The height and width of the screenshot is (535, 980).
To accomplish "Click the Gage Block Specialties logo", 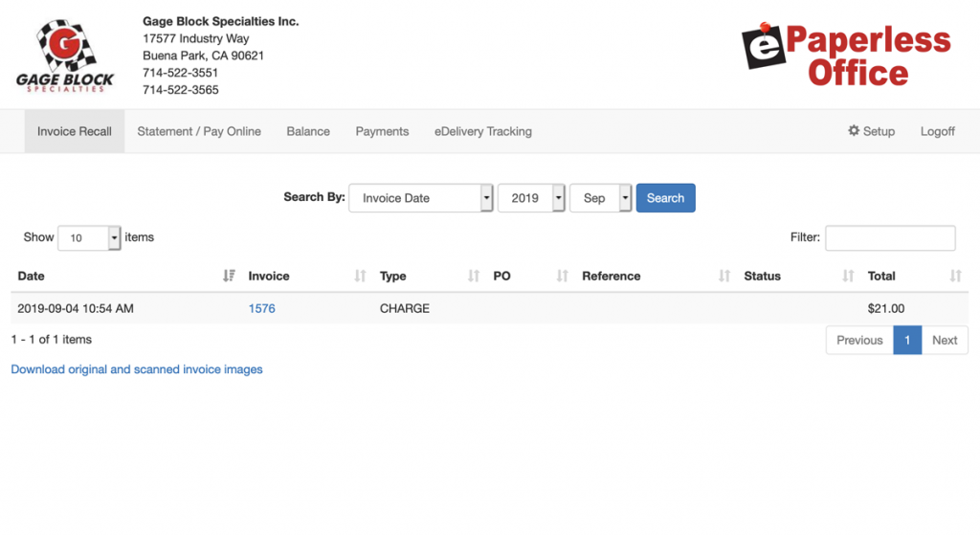I will pyautogui.click(x=64, y=55).
